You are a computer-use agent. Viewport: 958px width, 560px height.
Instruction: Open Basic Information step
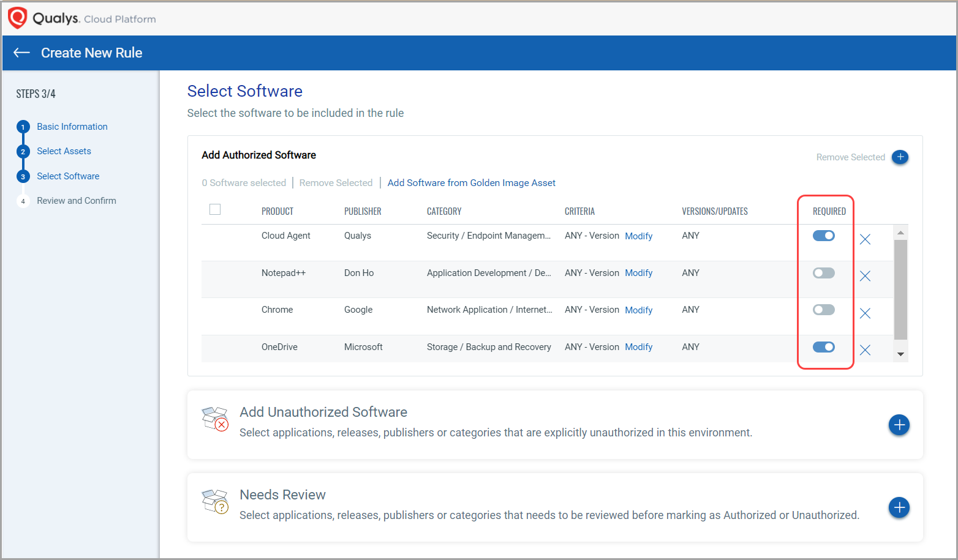pos(72,127)
